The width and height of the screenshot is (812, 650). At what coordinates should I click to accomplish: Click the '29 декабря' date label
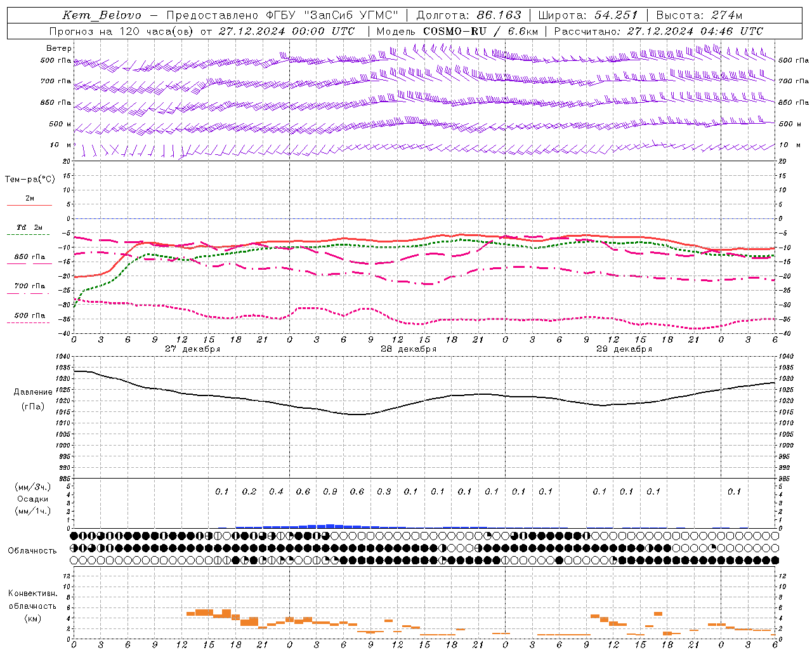pyautogui.click(x=624, y=349)
